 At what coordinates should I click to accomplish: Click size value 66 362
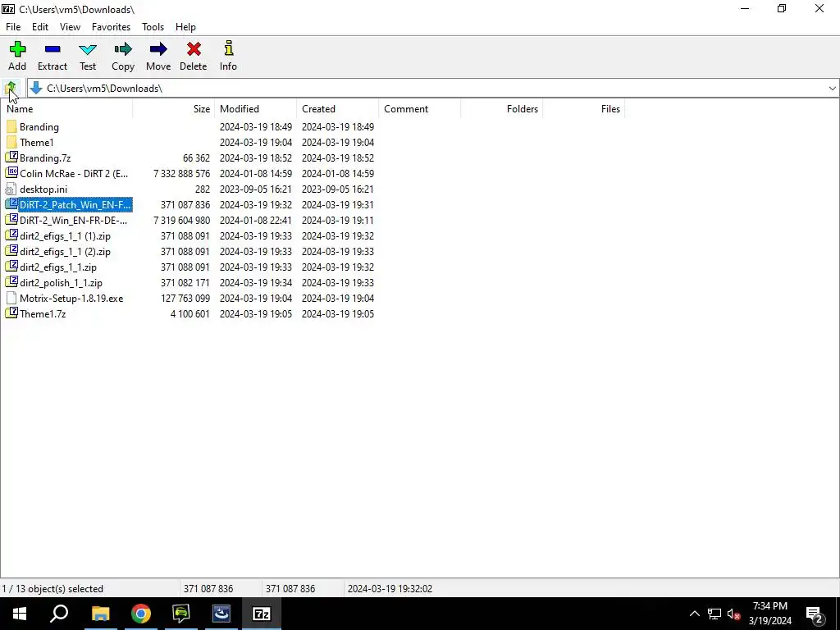[x=196, y=158]
